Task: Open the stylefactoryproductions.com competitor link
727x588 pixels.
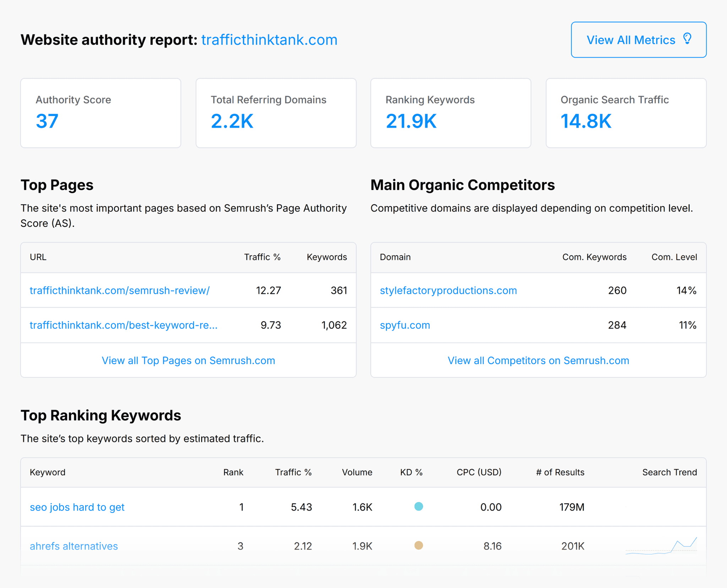Action: click(x=448, y=290)
